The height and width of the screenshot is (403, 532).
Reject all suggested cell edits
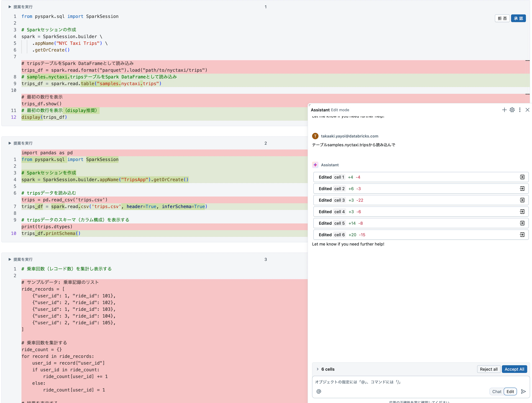point(489,369)
